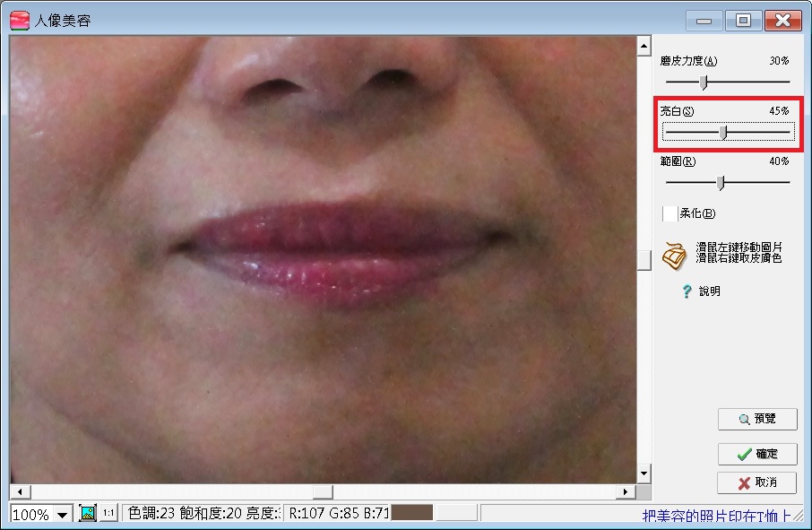The image size is (812, 530).
Task: Maximize the 人像美容 window
Action: click(743, 21)
